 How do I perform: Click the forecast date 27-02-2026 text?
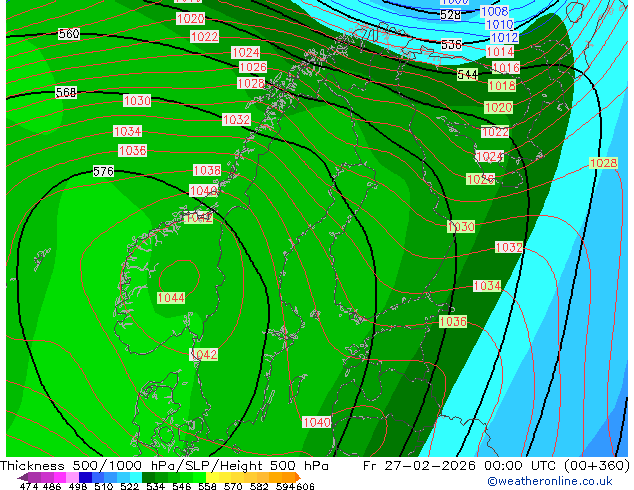point(430,466)
